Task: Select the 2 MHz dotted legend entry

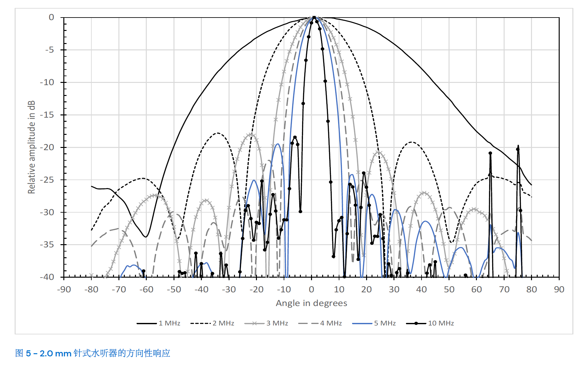Action: (x=212, y=323)
